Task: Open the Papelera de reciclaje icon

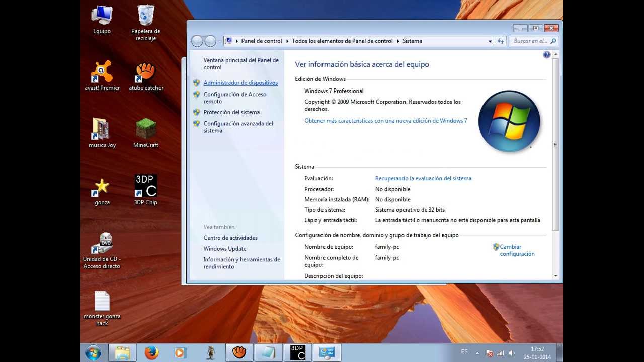Action: (x=145, y=23)
